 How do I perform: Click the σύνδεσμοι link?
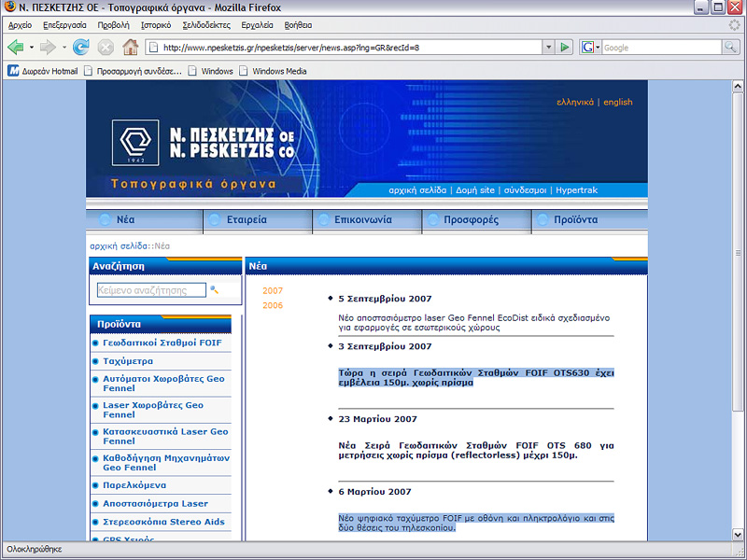(x=525, y=190)
